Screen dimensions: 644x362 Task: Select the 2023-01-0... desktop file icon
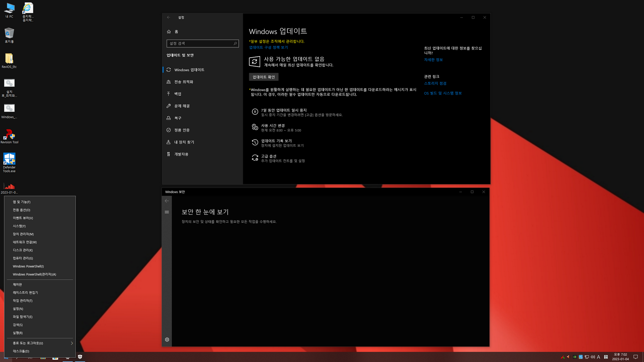click(9, 188)
